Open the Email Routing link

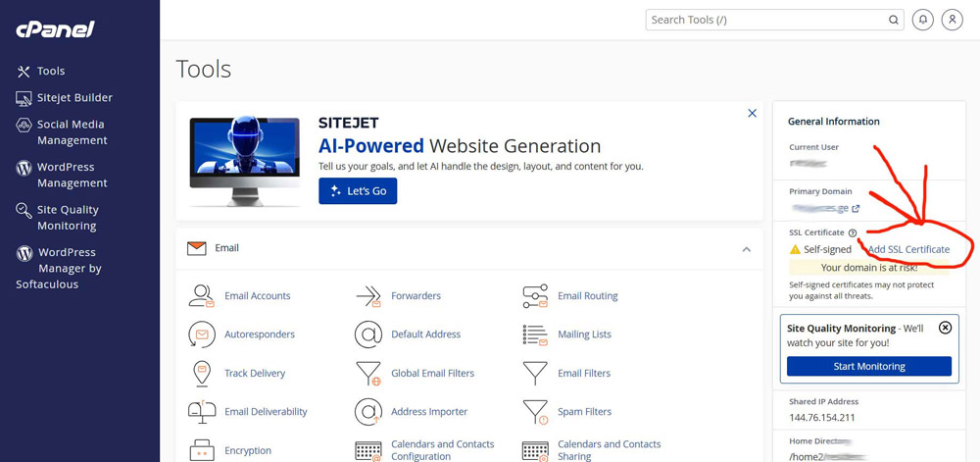[587, 295]
